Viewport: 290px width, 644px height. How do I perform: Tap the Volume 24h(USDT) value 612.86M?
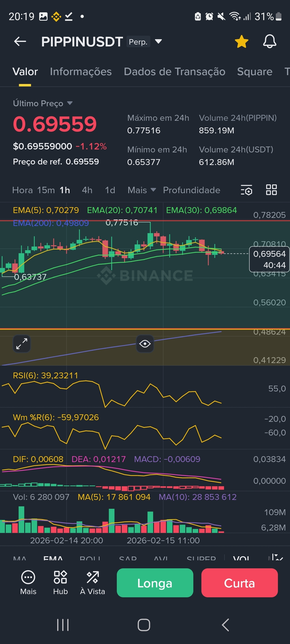(x=216, y=162)
